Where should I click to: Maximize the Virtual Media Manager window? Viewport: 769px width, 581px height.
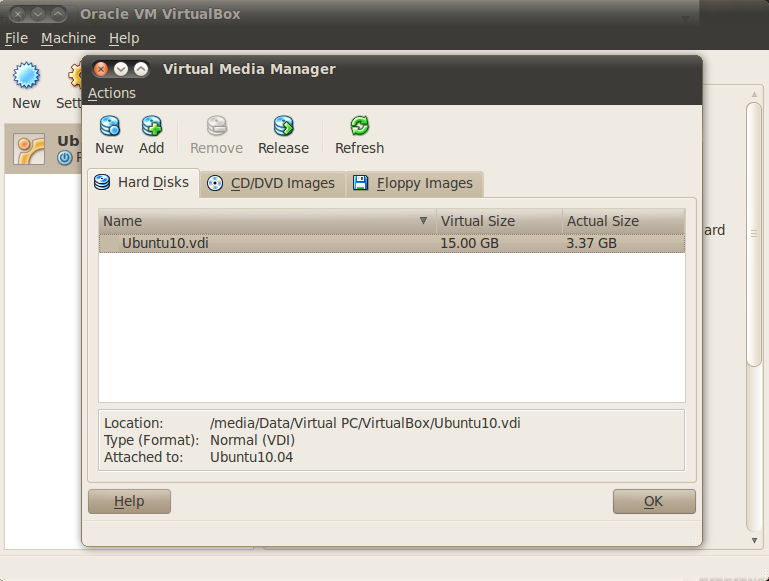click(x=141, y=69)
